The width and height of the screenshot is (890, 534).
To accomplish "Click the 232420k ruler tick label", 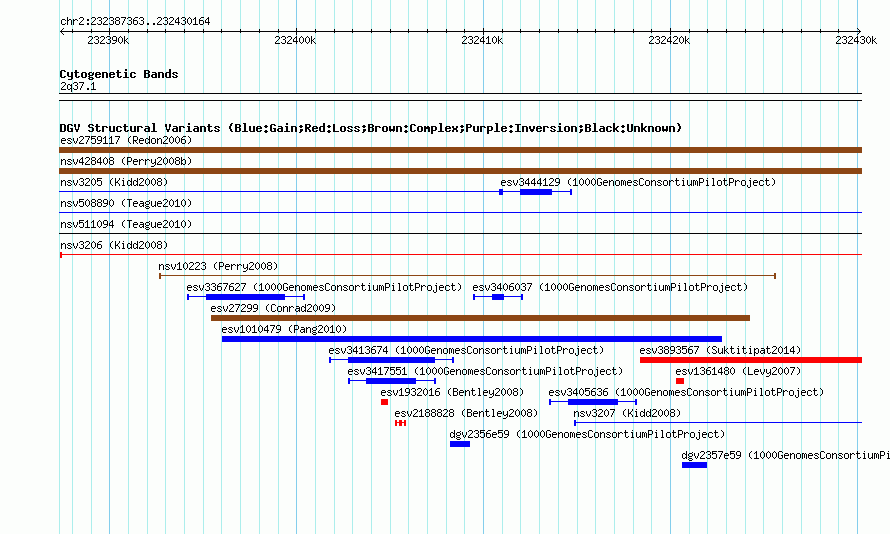I will pos(669,40).
